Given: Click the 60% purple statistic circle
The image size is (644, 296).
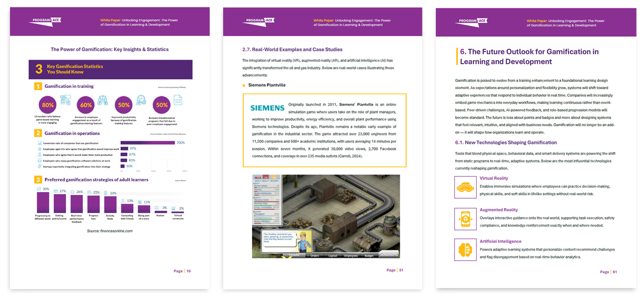Looking at the screenshot, I should [86, 105].
